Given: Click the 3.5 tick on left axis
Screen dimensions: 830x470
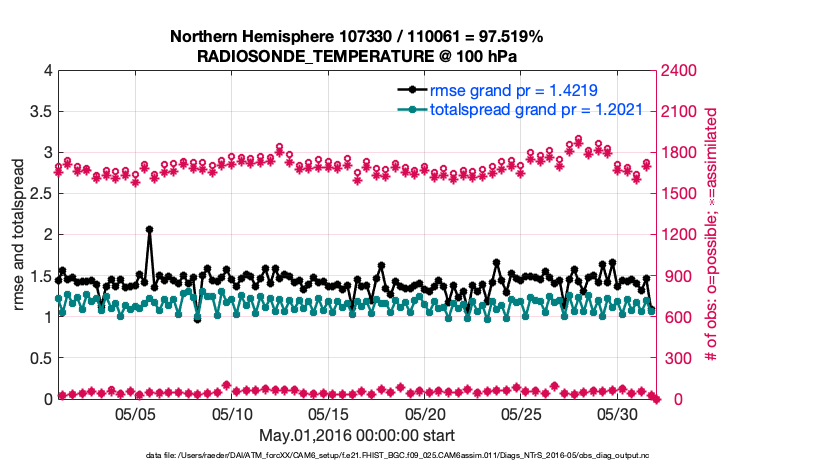Looking at the screenshot, I should coord(39,112).
